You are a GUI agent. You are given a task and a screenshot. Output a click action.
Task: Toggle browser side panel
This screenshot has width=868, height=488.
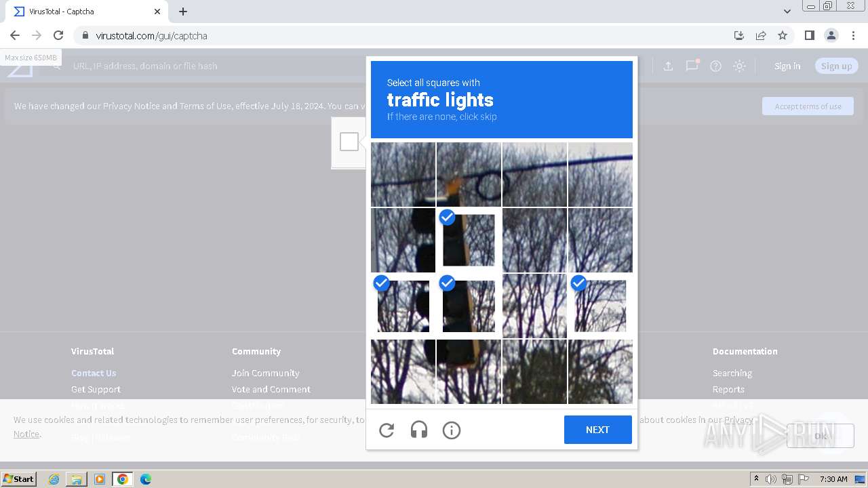pos(809,35)
